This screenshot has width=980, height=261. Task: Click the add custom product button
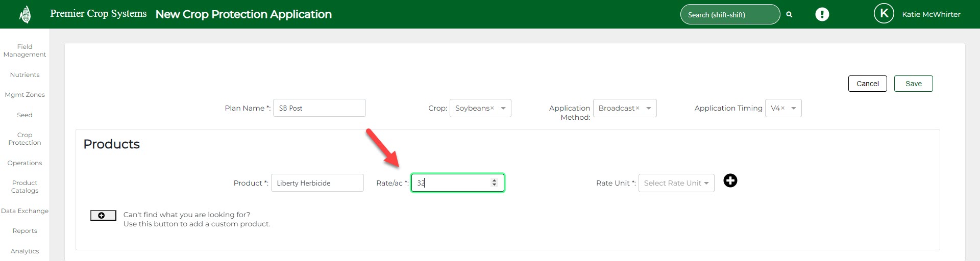pos(103,216)
